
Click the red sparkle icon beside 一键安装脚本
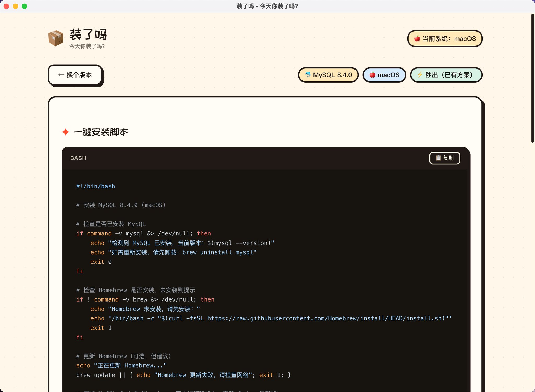(66, 132)
